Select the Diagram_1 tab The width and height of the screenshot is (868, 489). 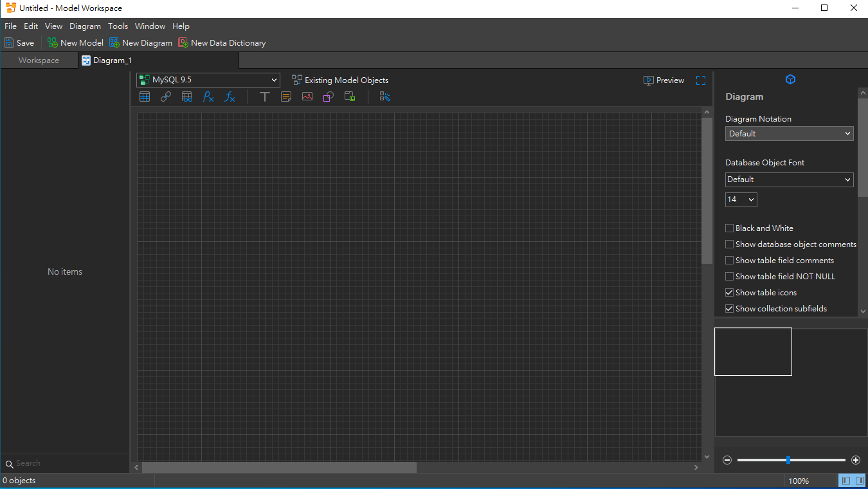(158, 60)
